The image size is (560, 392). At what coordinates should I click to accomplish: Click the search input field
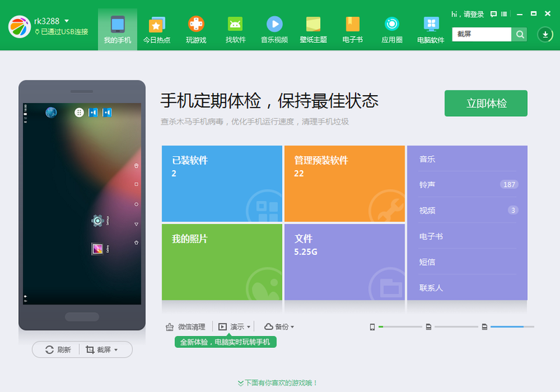coord(482,34)
